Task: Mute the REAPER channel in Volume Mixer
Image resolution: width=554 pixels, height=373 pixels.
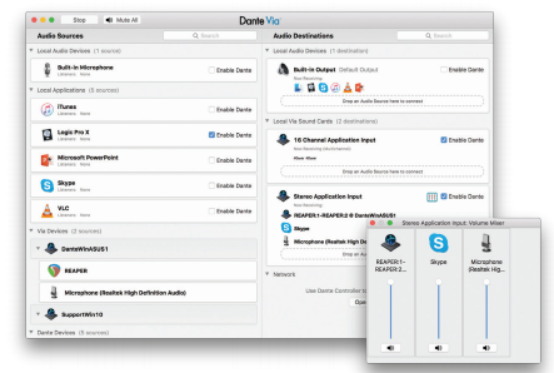Action: [390, 348]
